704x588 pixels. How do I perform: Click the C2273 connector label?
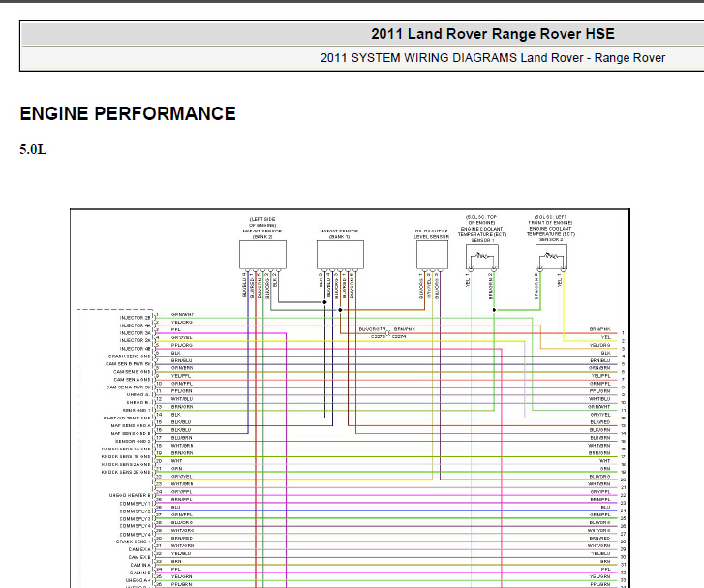coord(379,336)
